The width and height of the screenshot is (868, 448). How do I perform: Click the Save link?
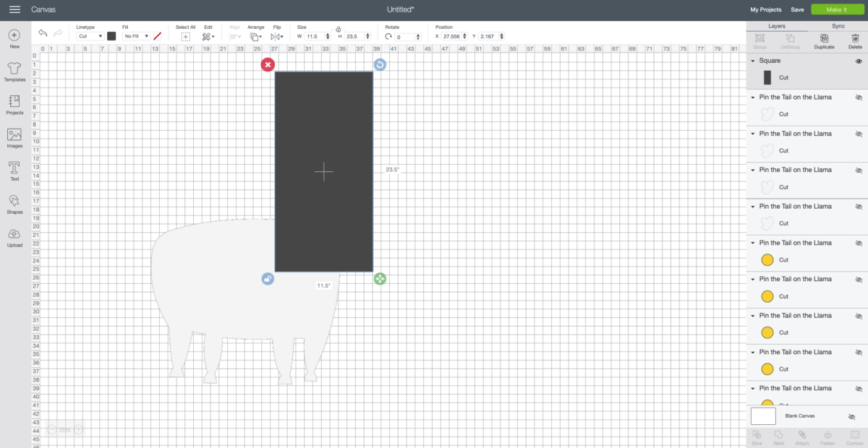click(798, 9)
